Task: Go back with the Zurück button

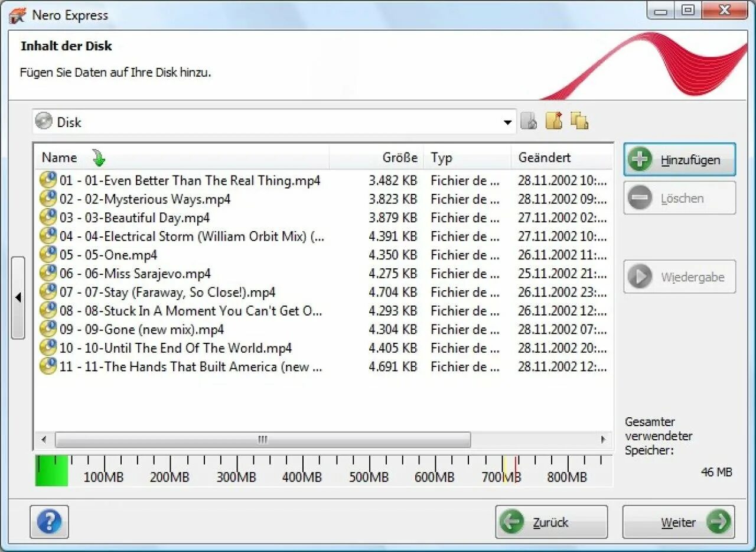Action: [551, 522]
